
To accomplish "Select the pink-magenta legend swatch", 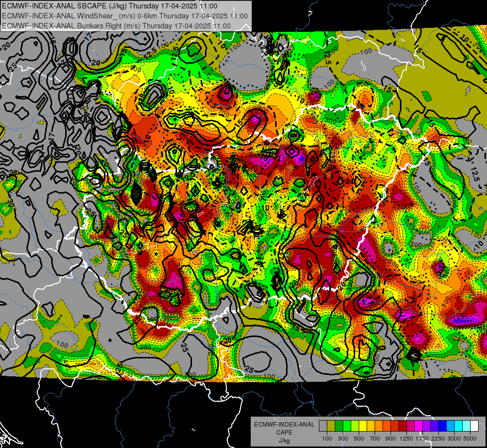I will tap(410, 426).
